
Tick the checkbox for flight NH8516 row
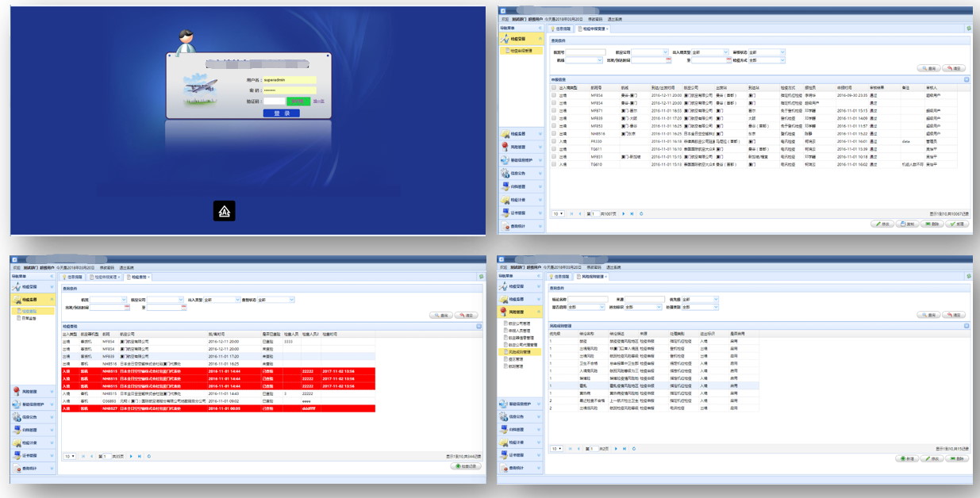[x=554, y=133]
